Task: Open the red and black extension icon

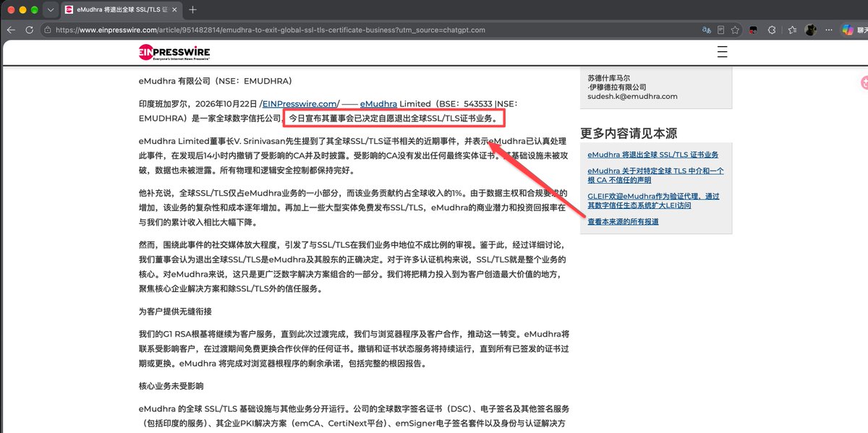Action: click(x=753, y=30)
